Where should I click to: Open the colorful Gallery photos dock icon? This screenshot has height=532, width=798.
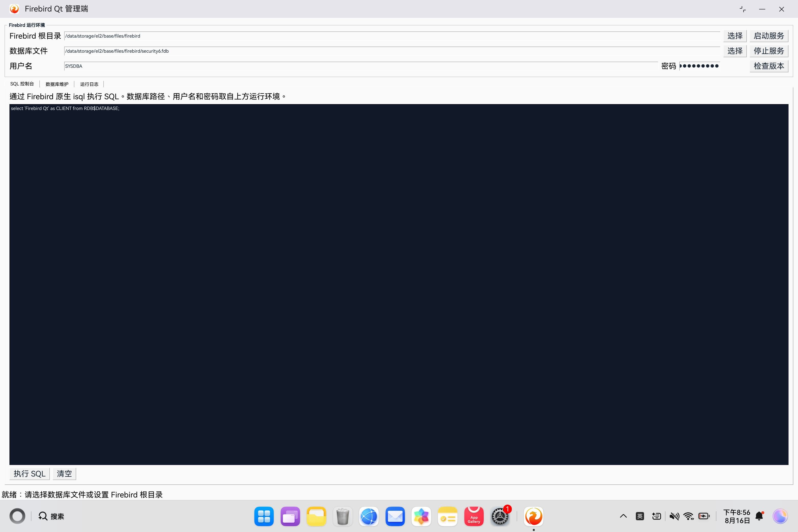click(422, 516)
